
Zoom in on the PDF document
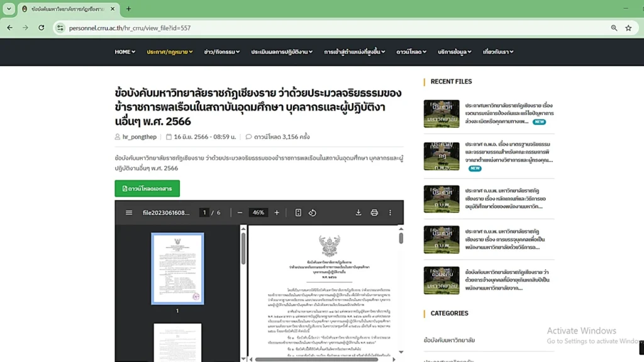pos(277,212)
